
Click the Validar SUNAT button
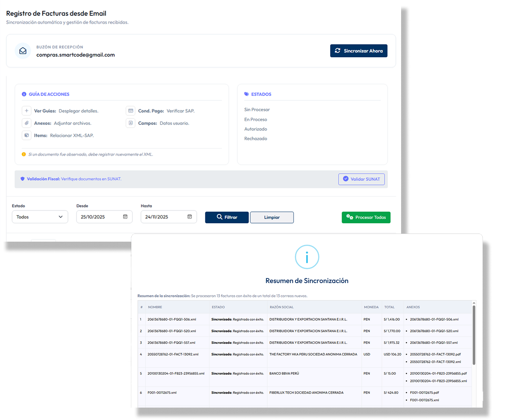click(x=361, y=179)
